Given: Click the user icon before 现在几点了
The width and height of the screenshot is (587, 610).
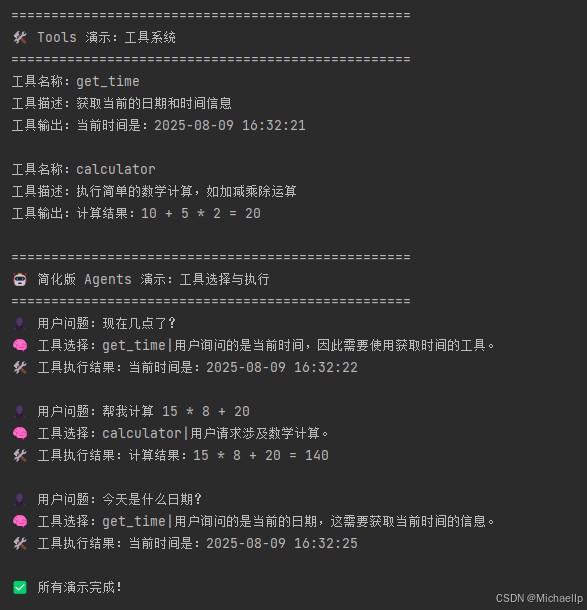Looking at the screenshot, I should tap(20, 323).
